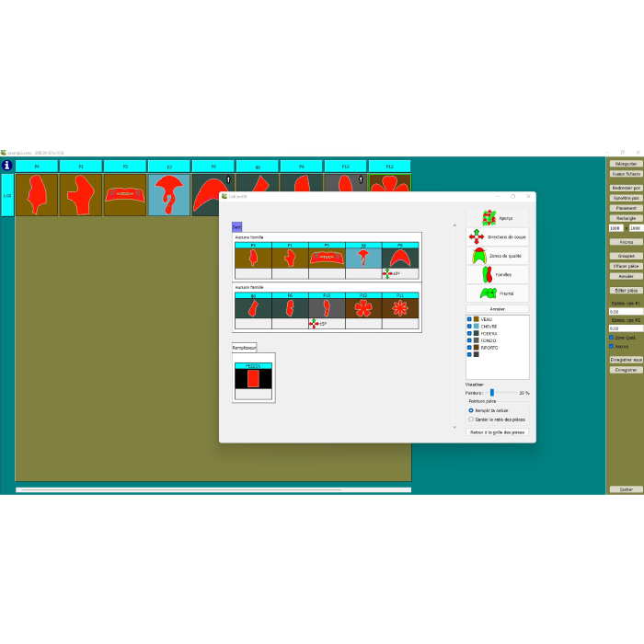Select the F5 piece in the dialog grid
The image size is (644, 644).
327,258
